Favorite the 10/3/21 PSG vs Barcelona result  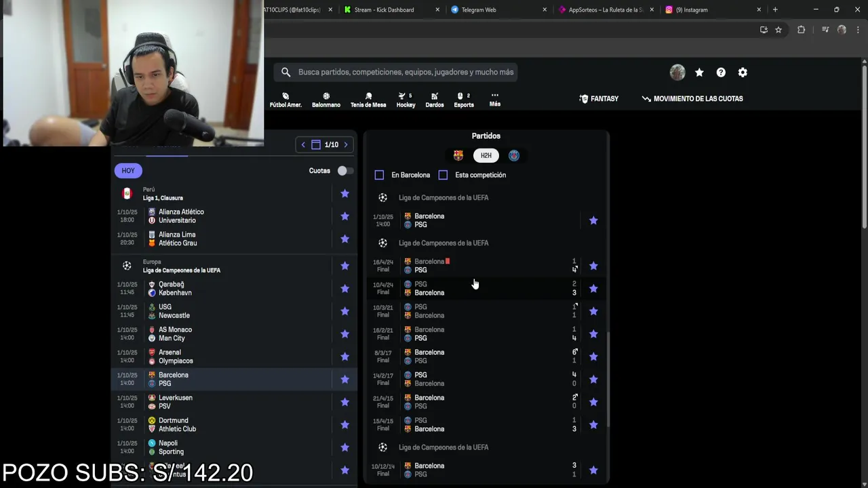point(593,311)
